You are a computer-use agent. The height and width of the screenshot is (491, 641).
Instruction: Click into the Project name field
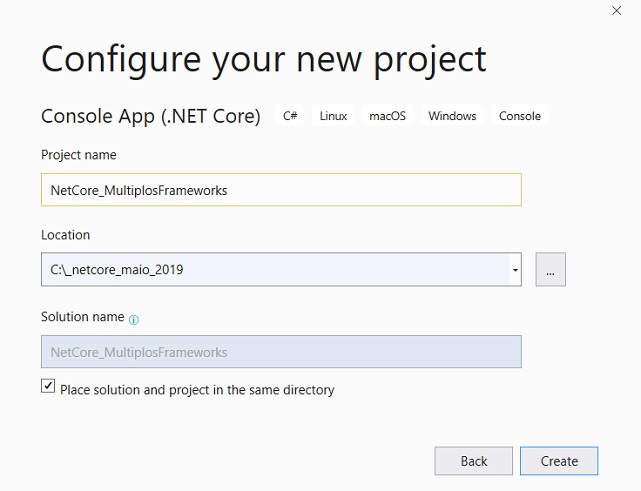[x=281, y=190]
